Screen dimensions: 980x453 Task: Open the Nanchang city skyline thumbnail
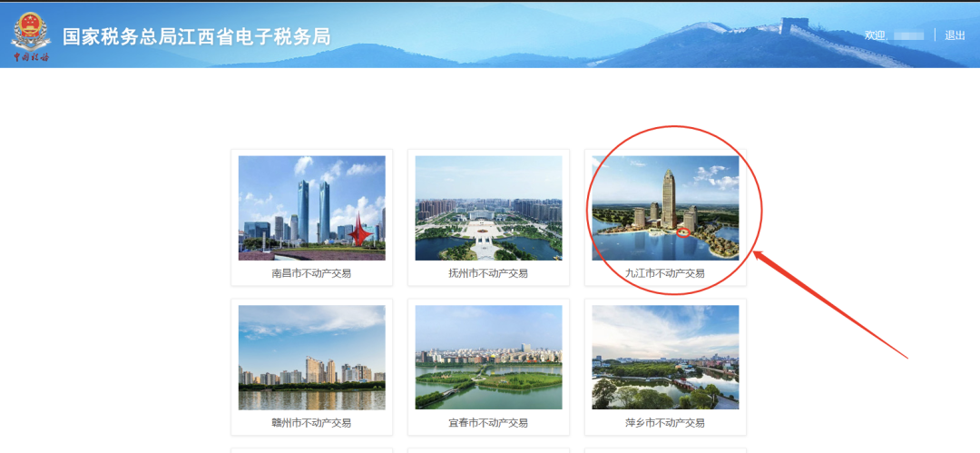(312, 208)
